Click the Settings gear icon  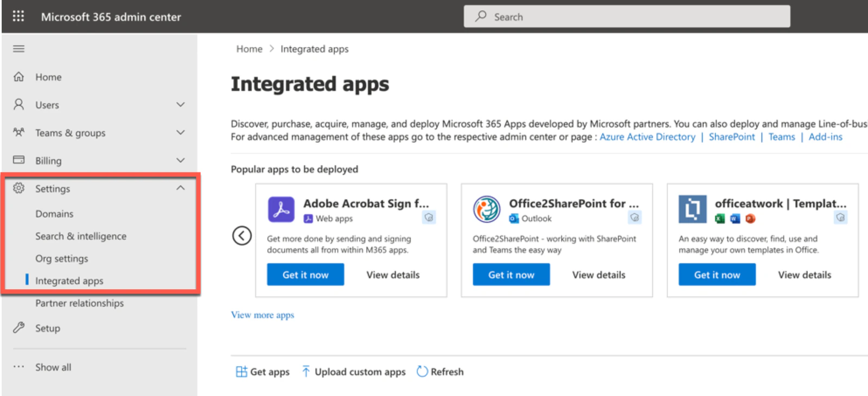coord(19,188)
